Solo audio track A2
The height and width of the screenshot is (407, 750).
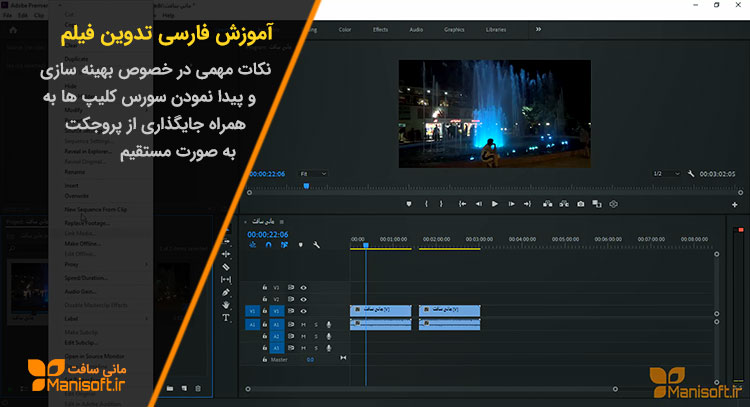coord(316,336)
